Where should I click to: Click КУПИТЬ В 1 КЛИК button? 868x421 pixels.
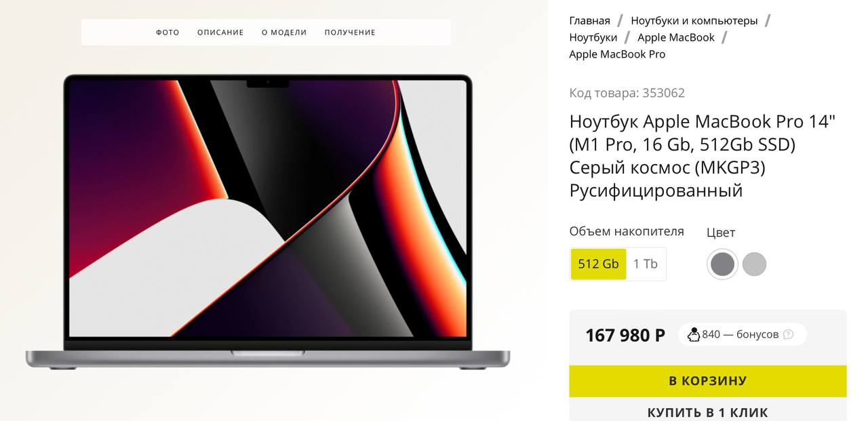[708, 409]
